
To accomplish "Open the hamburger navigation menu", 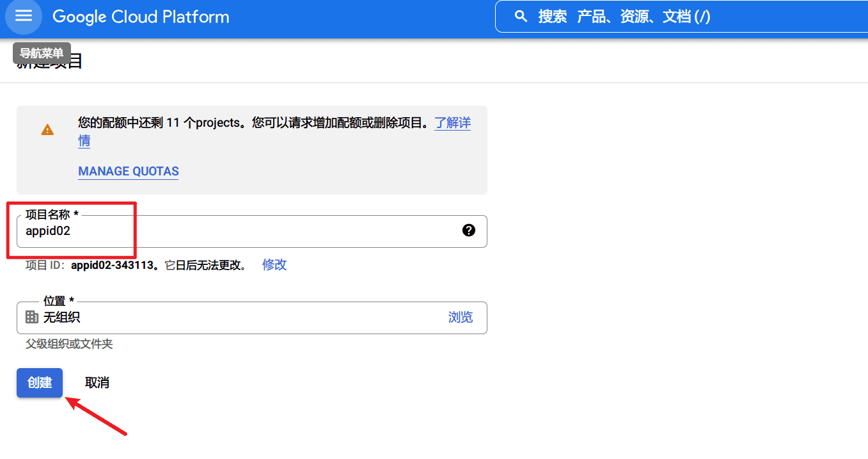I will click(x=24, y=16).
